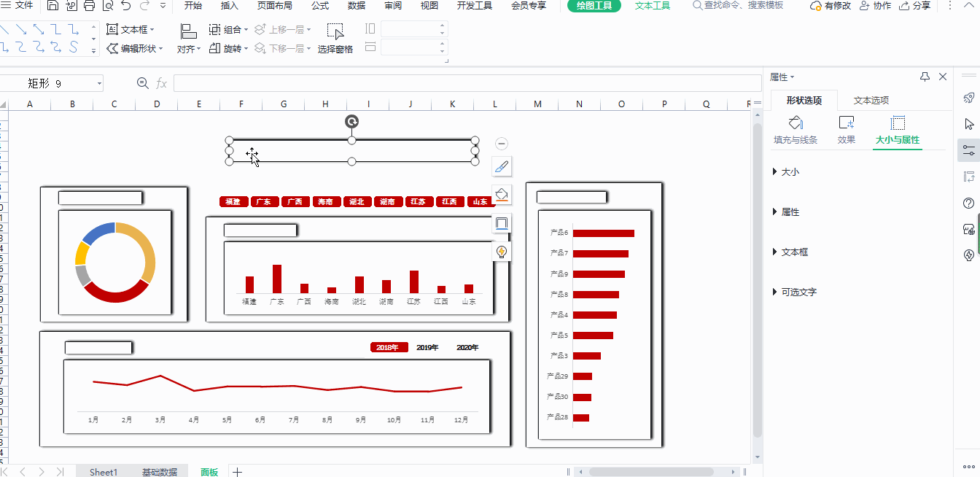Screen dimensions: 980x477
Task: Click the 2020年 year button
Action: (467, 348)
